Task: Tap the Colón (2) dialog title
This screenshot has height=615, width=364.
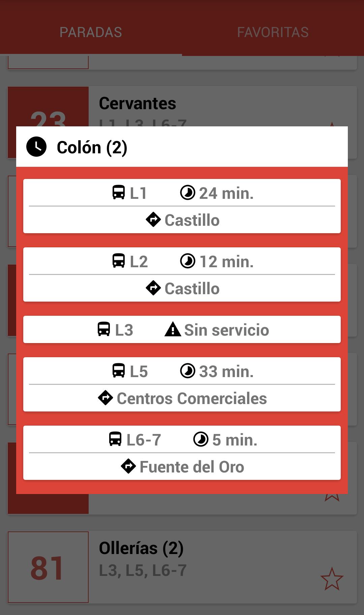Action: [x=92, y=147]
